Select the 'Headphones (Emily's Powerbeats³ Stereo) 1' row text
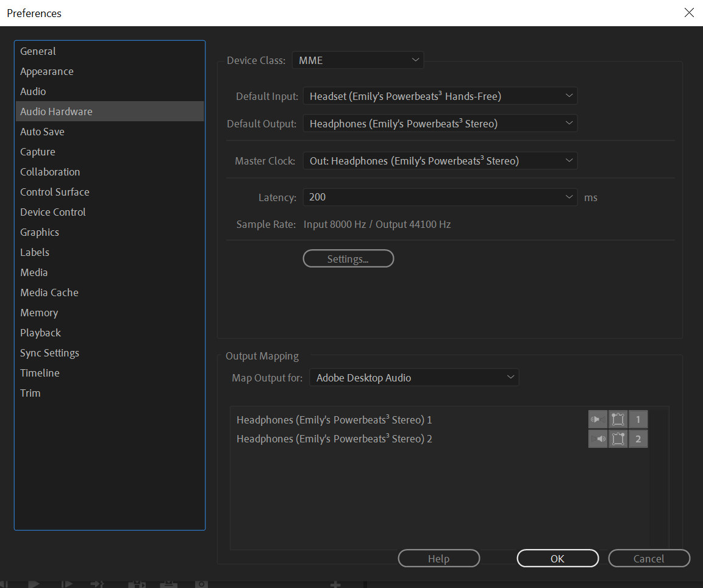The height and width of the screenshot is (588, 703). coord(334,420)
